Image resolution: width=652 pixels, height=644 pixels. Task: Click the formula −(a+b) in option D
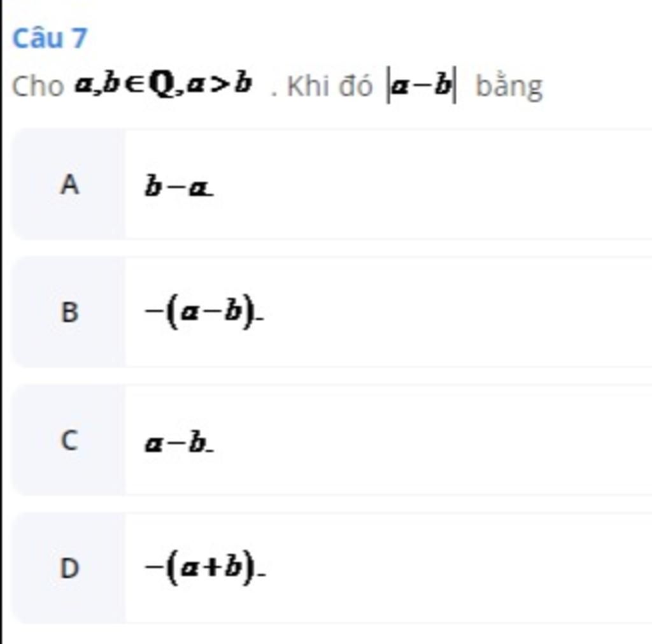(x=204, y=568)
